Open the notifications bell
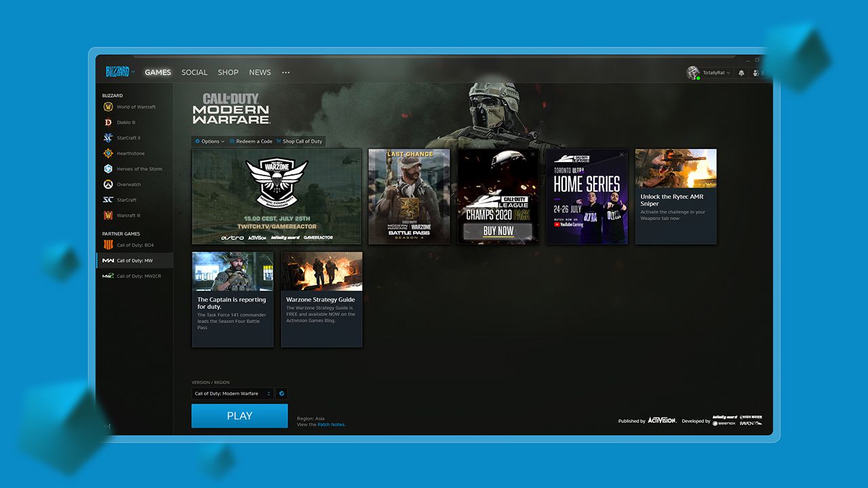The height and width of the screenshot is (488, 868). pos(741,73)
